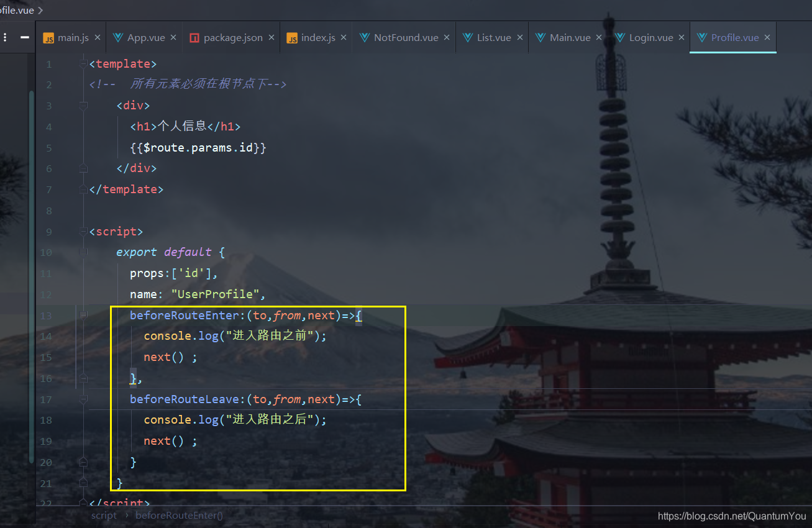
Task: Expand the ofile.vue breadcrumb chevron at top
Action: pyautogui.click(x=40, y=10)
